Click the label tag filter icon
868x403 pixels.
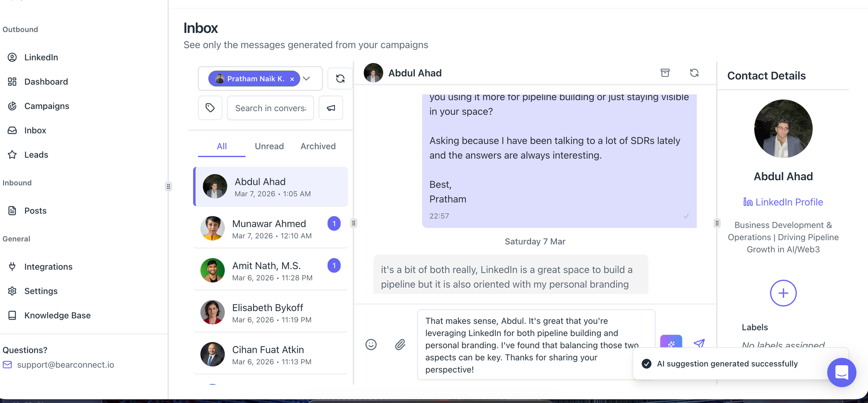tap(210, 108)
